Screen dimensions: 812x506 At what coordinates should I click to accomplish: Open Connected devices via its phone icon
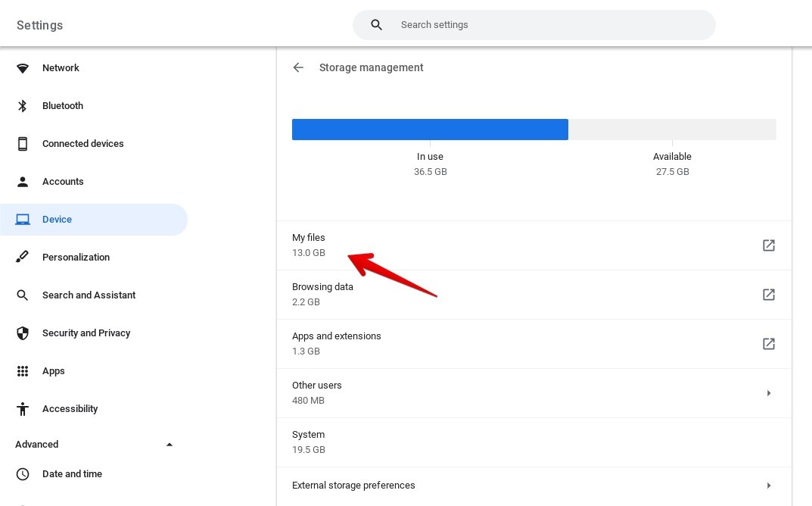(23, 143)
